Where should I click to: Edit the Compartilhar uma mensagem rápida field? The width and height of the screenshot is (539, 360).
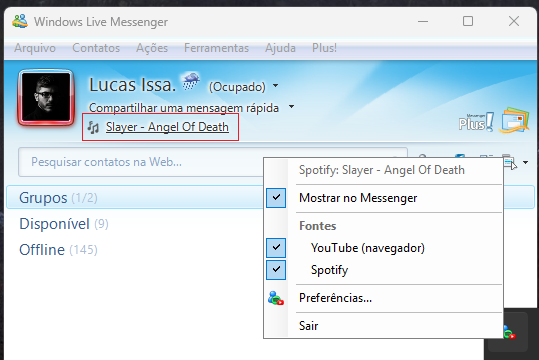coord(184,108)
